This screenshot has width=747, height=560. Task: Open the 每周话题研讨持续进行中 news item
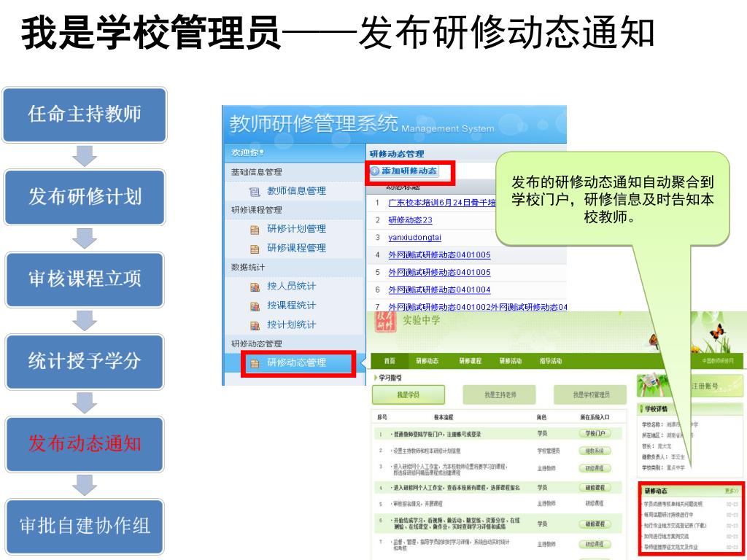pos(668,515)
